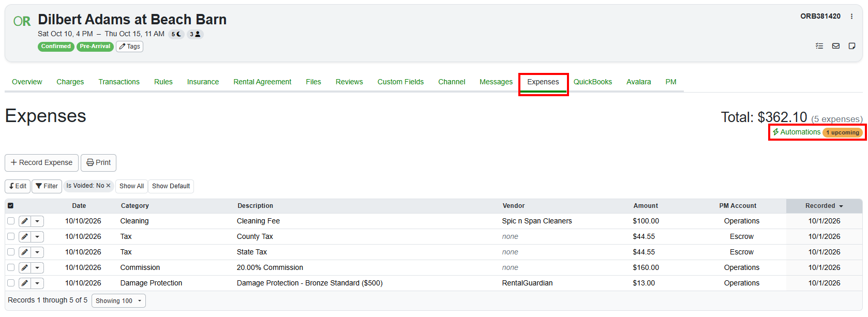Click the Print button
Screen dimensions: 868x317
[98, 162]
